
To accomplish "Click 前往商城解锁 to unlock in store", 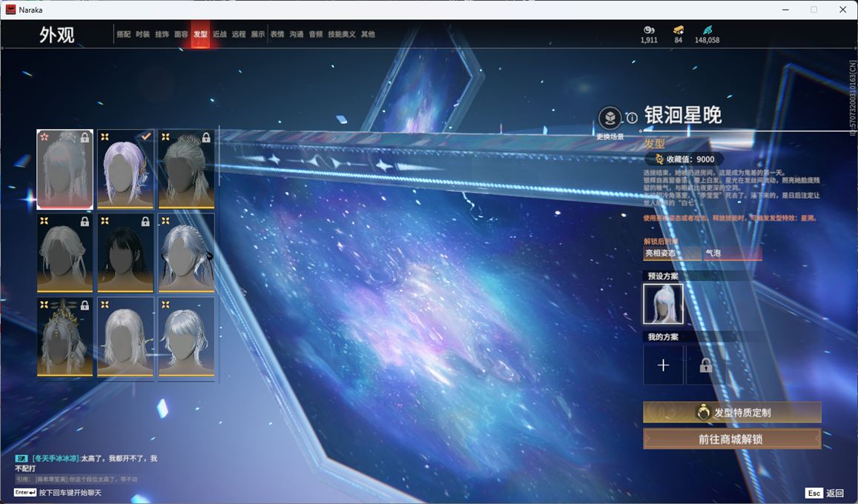I will [732, 439].
